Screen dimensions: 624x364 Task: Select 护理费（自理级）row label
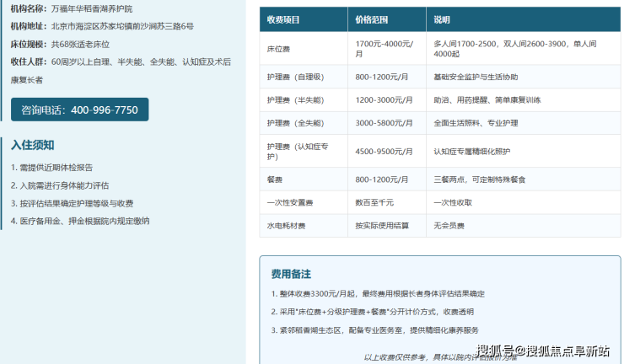(x=295, y=77)
